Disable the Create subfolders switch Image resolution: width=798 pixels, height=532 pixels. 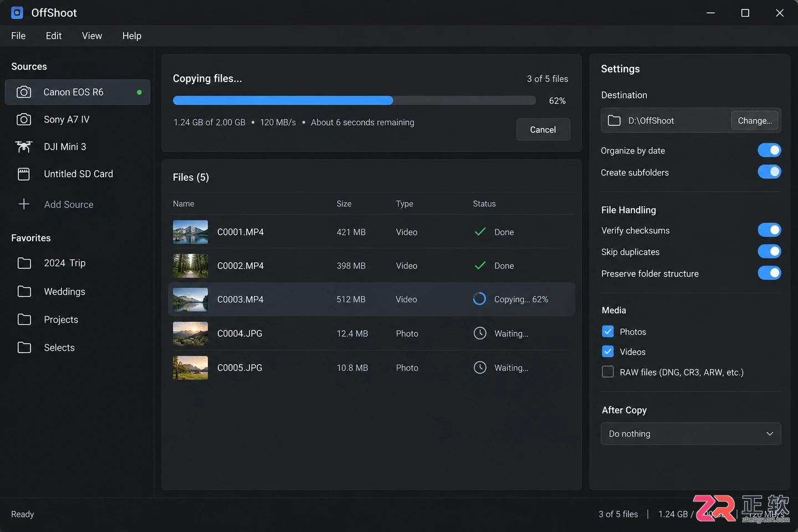[x=769, y=172]
